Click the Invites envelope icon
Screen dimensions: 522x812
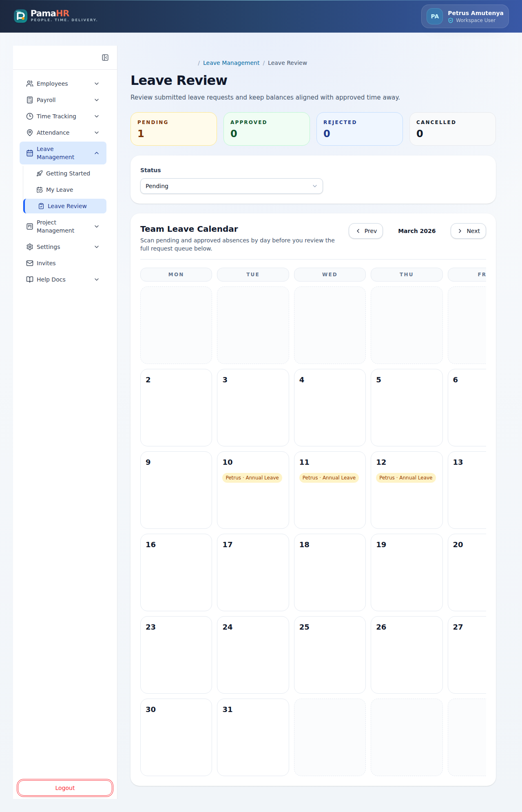coord(30,263)
